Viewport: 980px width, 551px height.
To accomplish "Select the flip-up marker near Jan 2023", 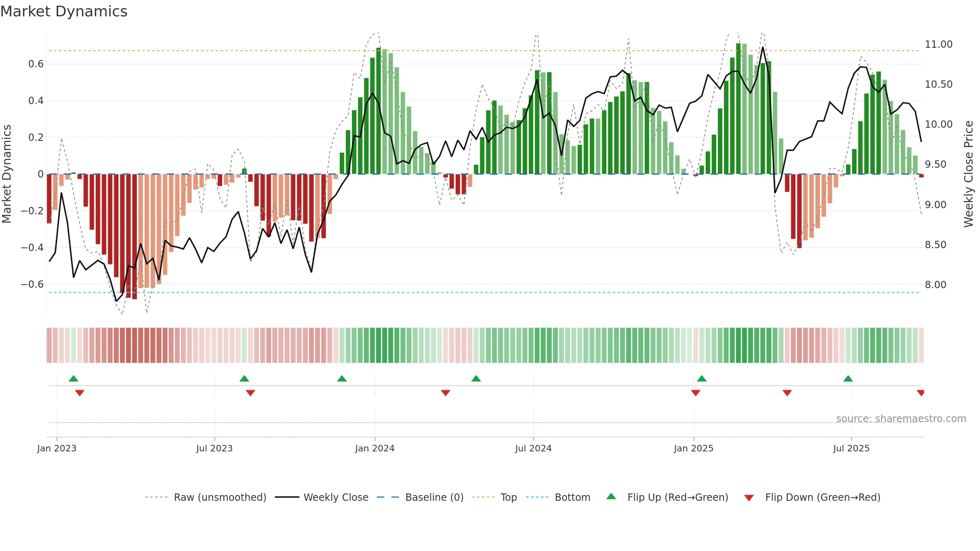I will point(73,378).
